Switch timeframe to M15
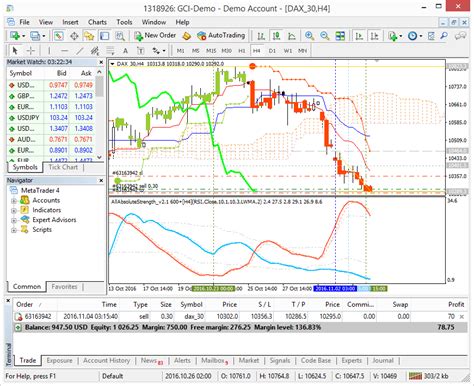This screenshot has height=386, width=474. coord(211,51)
